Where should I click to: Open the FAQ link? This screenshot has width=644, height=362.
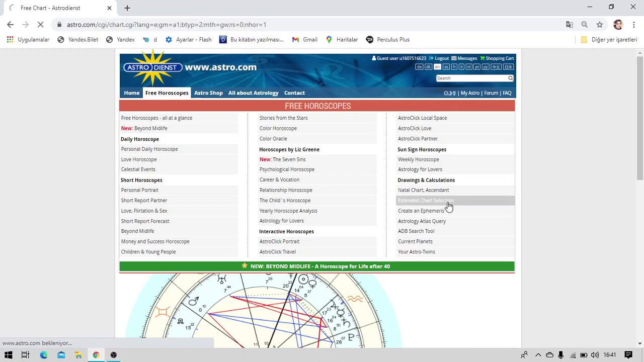(x=507, y=93)
